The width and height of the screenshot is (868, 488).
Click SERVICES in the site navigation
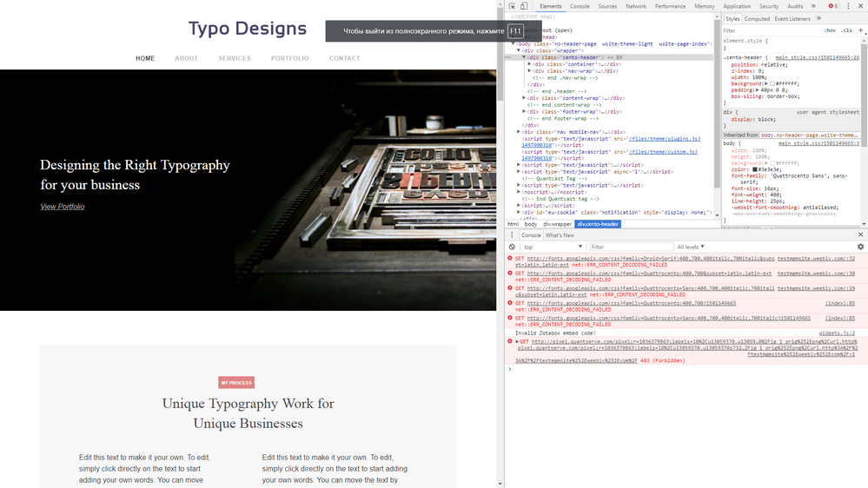[235, 59]
